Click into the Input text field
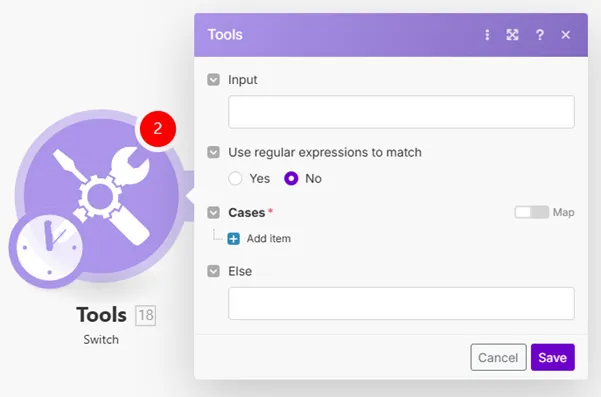601x397 pixels. [x=401, y=112]
